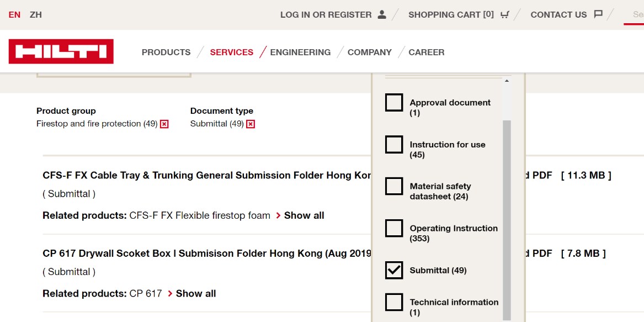Select the Technical information checkbox

394,302
